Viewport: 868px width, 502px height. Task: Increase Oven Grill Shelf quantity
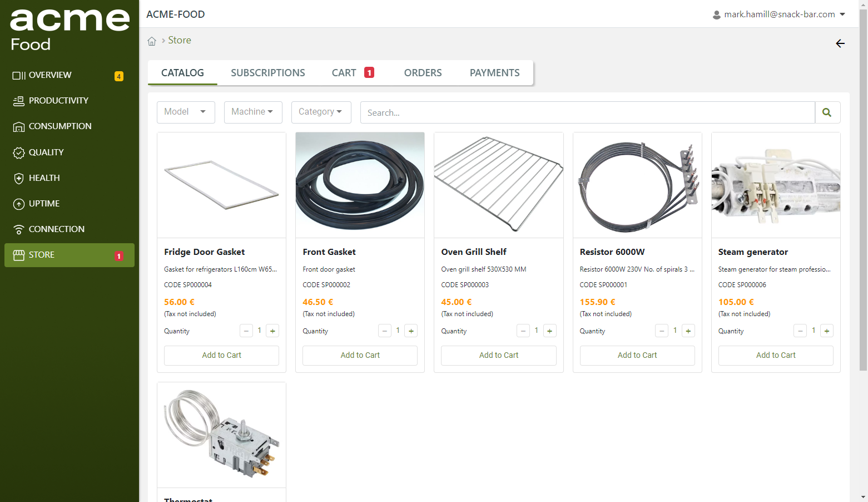549,331
